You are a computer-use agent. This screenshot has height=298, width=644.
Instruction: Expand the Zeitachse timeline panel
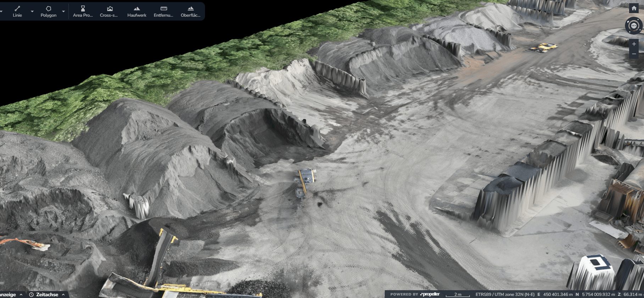click(47, 294)
